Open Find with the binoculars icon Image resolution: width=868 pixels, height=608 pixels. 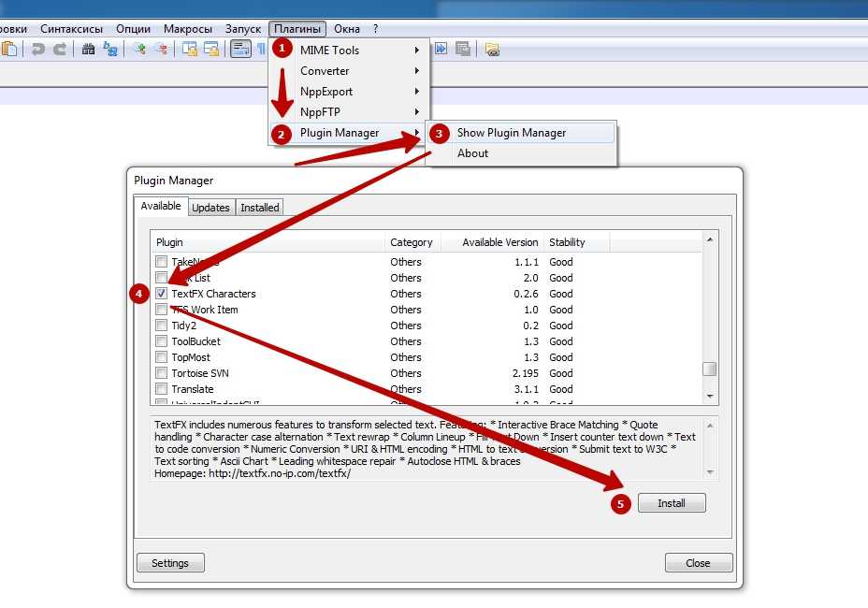click(88, 50)
